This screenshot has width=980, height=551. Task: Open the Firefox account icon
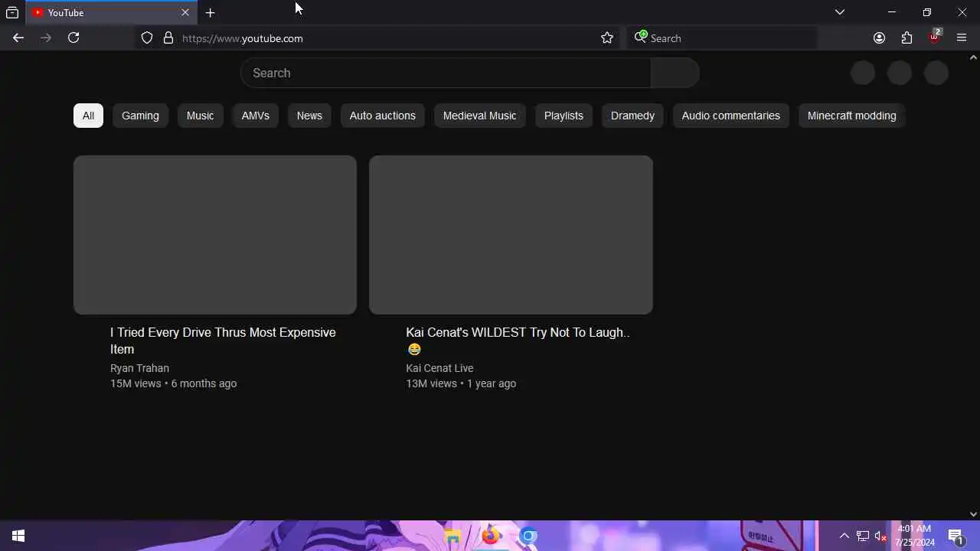point(879,37)
